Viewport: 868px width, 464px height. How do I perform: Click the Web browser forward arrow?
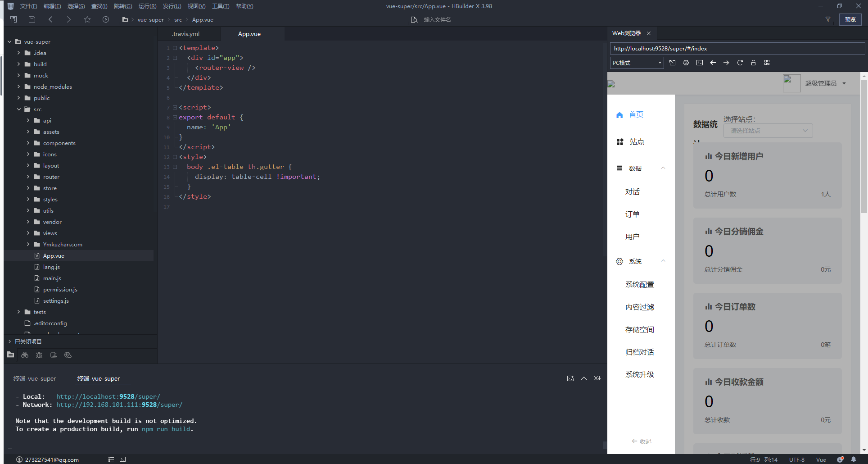click(x=726, y=63)
